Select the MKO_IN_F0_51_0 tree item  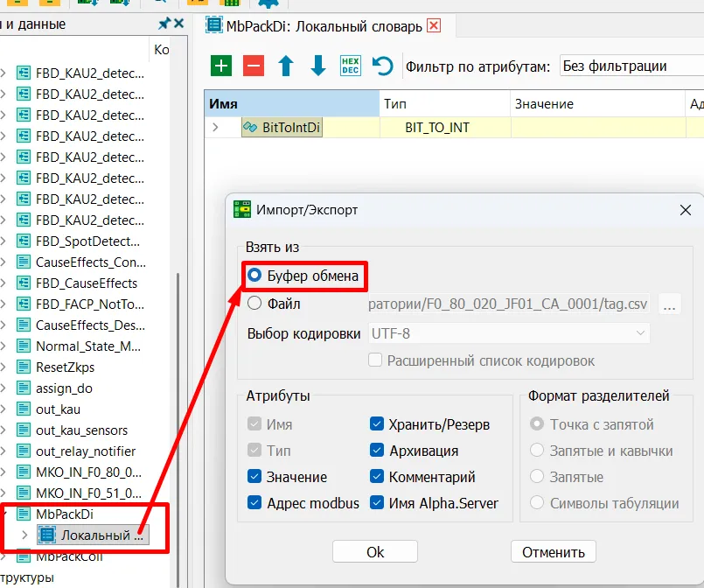pyautogui.click(x=88, y=493)
